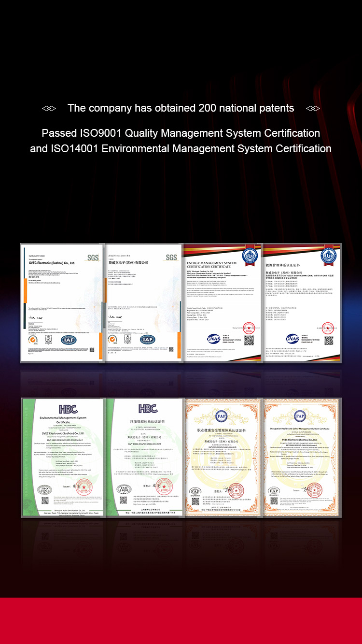Open the English SGS ISO 9001 certificate
The image size is (362, 644).
click(x=63, y=302)
